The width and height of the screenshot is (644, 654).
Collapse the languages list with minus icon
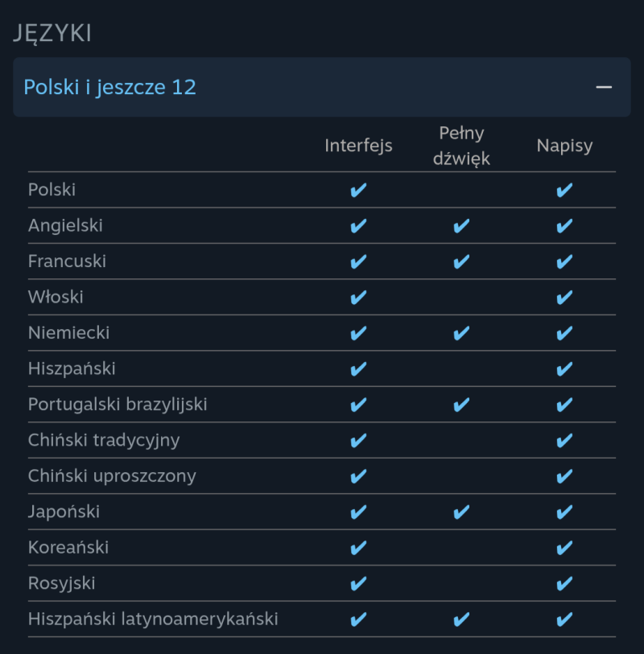click(x=604, y=87)
